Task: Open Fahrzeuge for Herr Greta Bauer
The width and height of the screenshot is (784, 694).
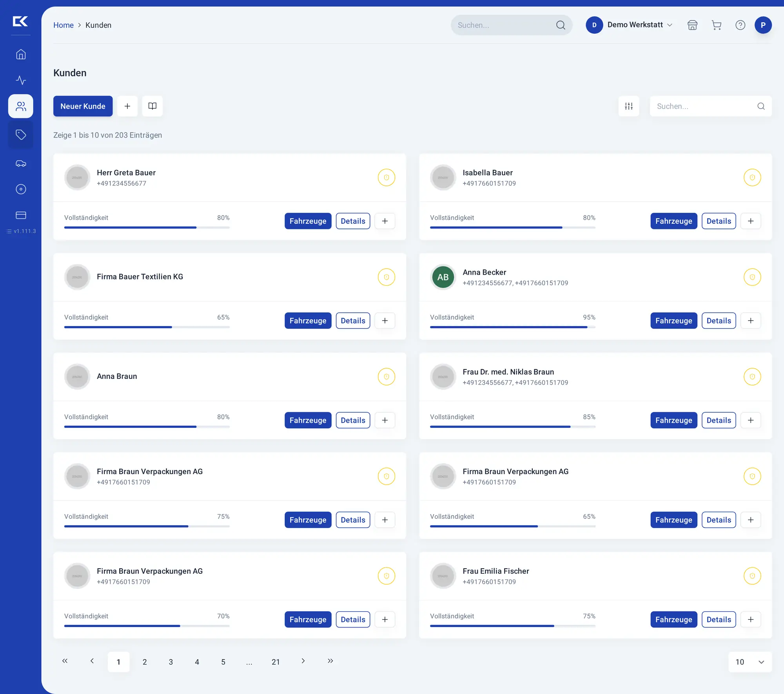Action: click(x=308, y=221)
